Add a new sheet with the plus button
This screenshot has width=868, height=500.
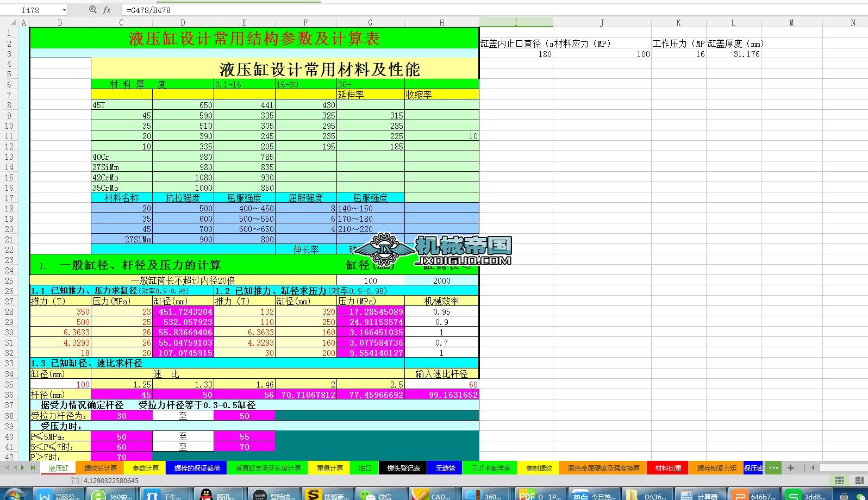[x=791, y=468]
